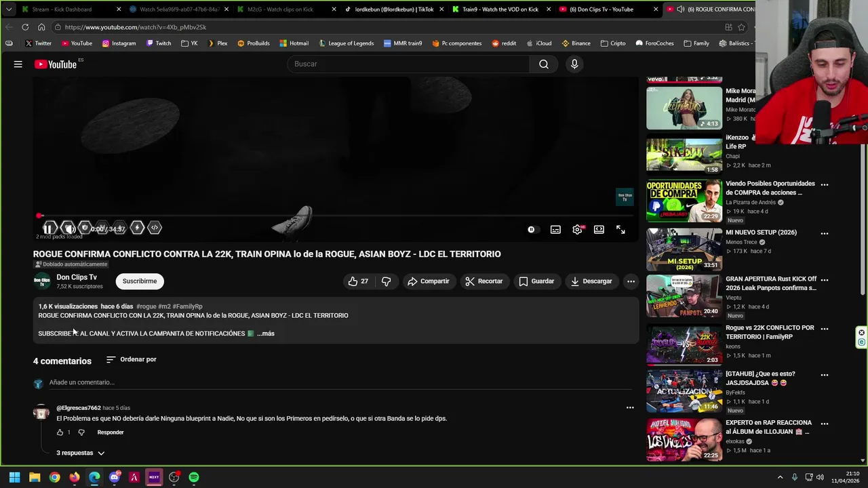The height and width of the screenshot is (488, 868).
Task: Open the YK bookmark folder
Action: pos(189,43)
